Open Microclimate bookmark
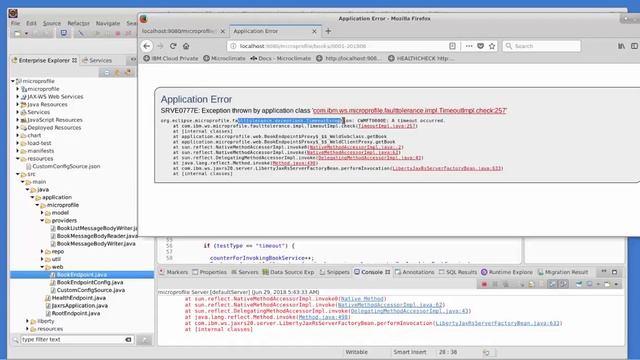This screenshot has width=640, height=360. (224, 58)
